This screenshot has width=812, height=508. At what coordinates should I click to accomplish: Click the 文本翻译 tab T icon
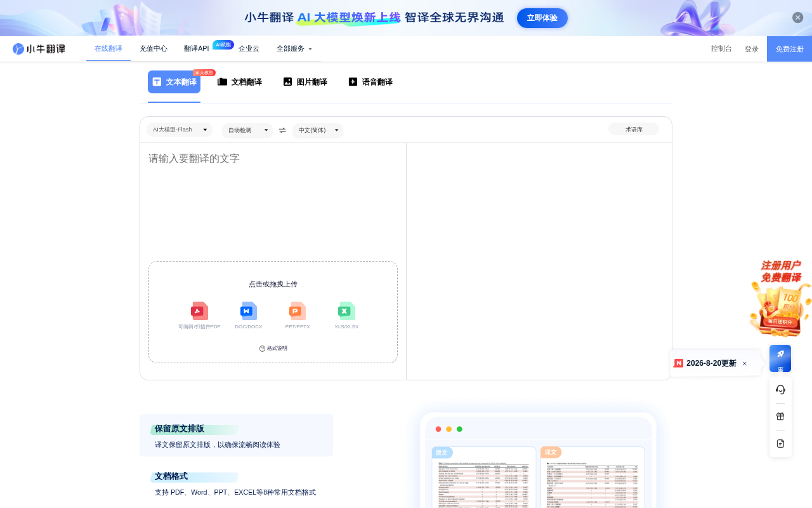pyautogui.click(x=157, y=82)
